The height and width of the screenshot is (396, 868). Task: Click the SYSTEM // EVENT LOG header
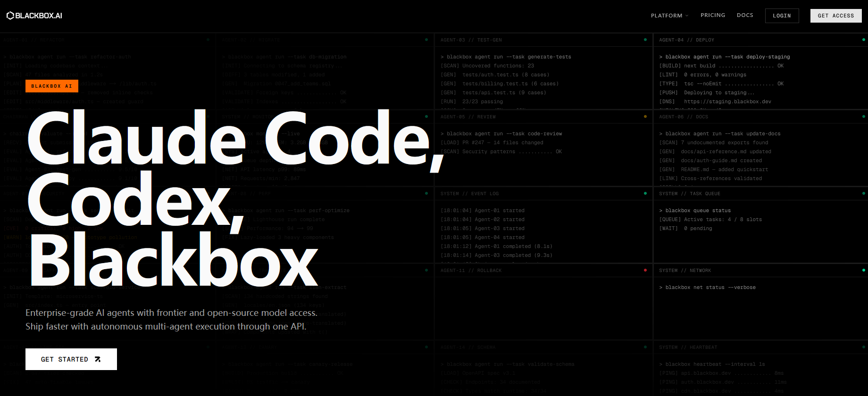click(469, 194)
